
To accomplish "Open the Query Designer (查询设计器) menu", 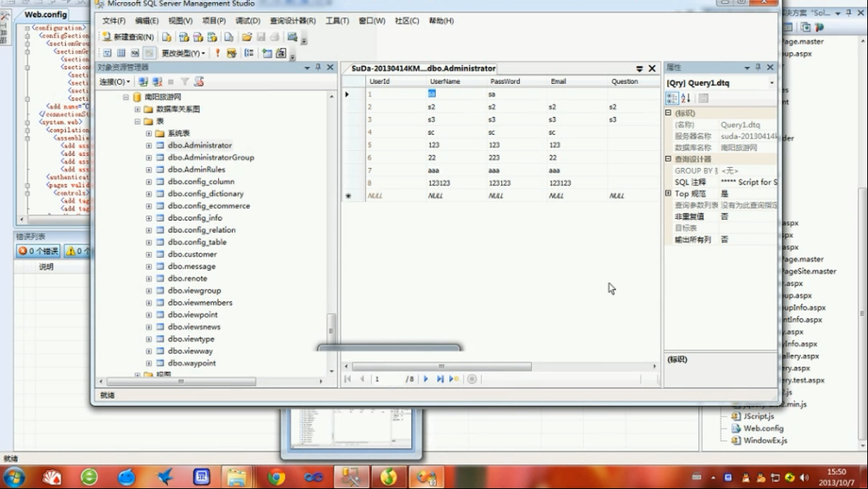I will [x=293, y=21].
